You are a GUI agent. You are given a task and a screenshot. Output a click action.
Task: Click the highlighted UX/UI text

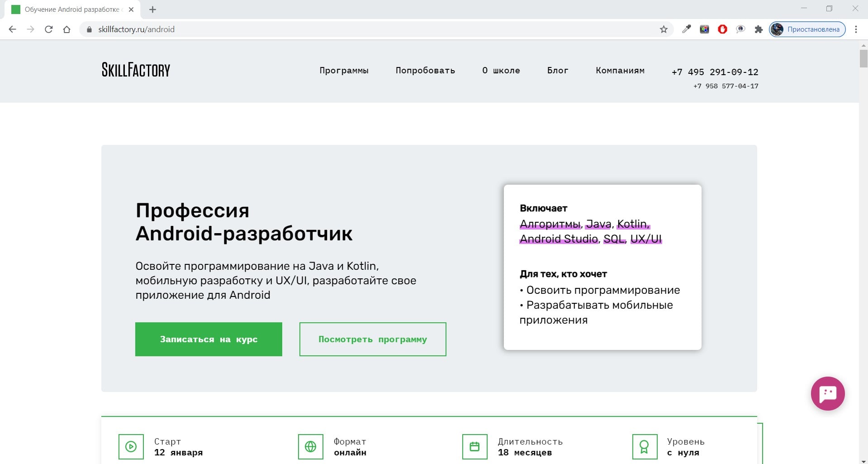(646, 239)
